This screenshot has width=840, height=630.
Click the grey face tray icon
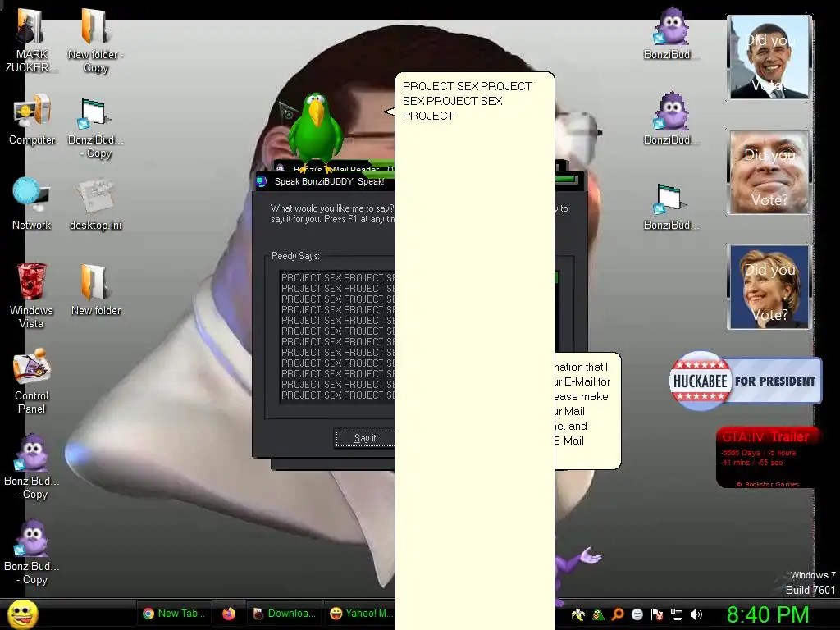(637, 614)
